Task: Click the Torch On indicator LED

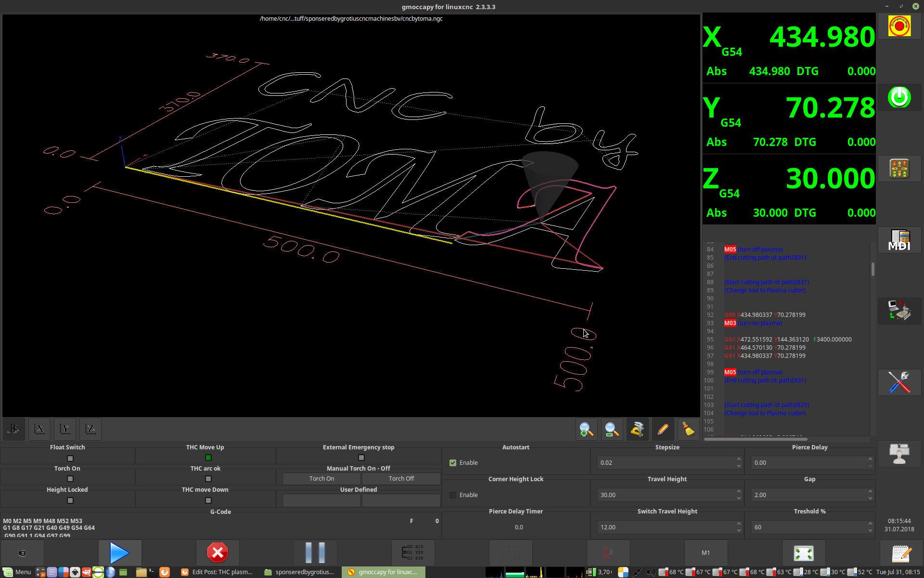Action: click(x=70, y=479)
